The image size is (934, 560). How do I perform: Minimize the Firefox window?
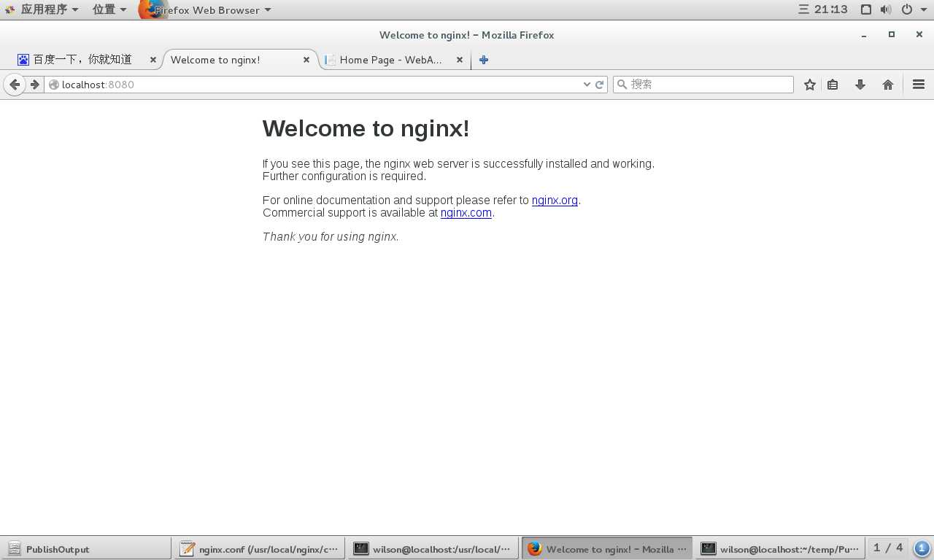[864, 35]
